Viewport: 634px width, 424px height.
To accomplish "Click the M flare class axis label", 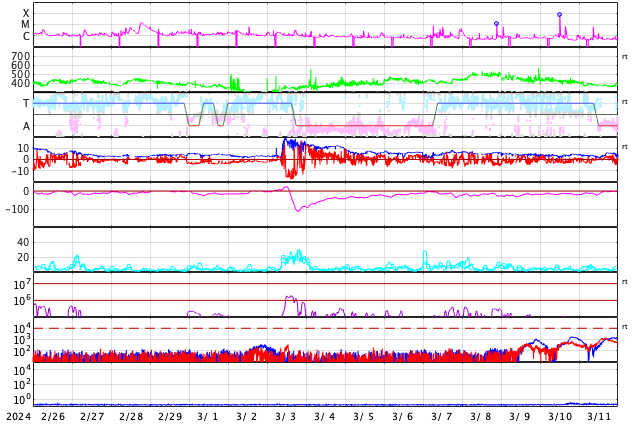I will tap(25, 25).
